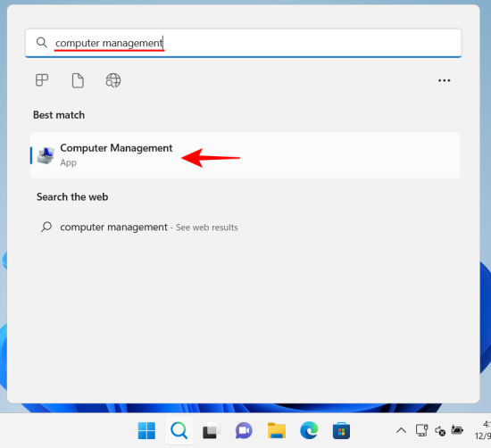Click the Search icon in taskbar
The image size is (491, 448).
tap(179, 430)
